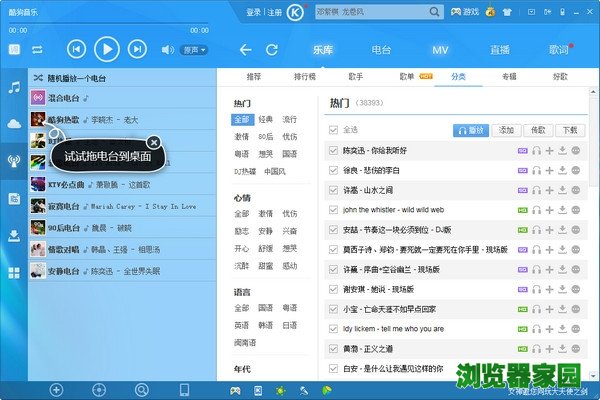Image resolution: width=600 pixels, height=400 pixels.
Task: Mute the volume speaker icon
Action: pyautogui.click(x=167, y=49)
